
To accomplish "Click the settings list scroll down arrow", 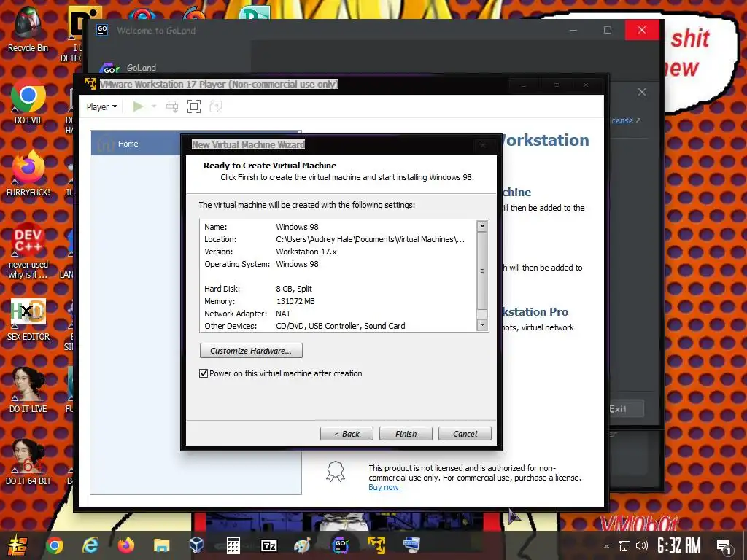I will tap(482, 324).
